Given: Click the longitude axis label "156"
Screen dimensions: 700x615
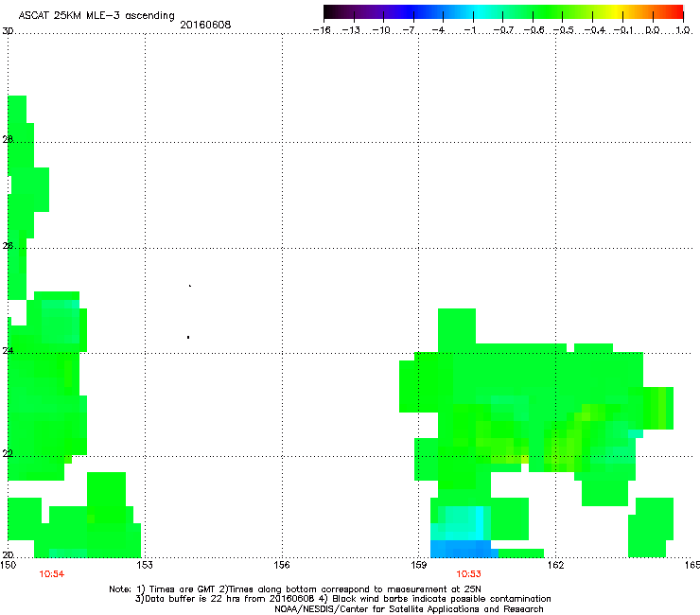Looking at the screenshot, I should tap(282, 565).
